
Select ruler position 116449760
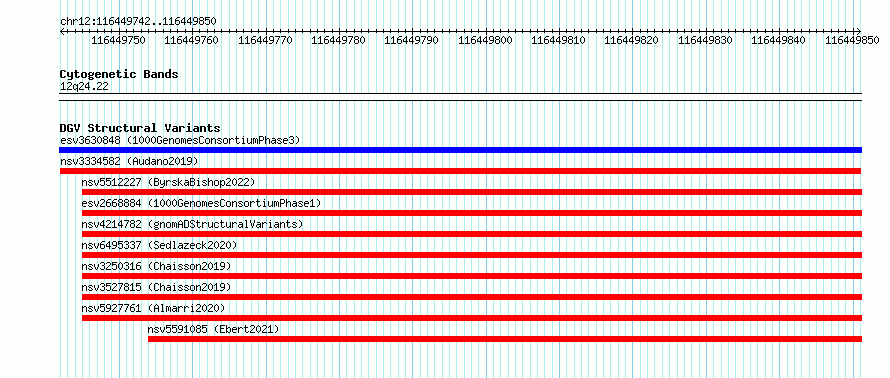pos(191,40)
